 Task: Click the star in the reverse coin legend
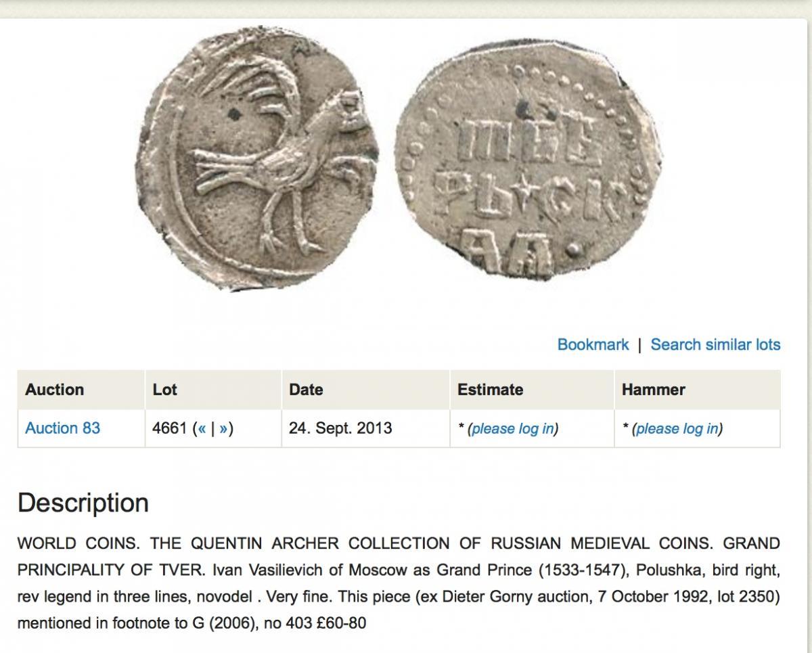pyautogui.click(x=520, y=182)
